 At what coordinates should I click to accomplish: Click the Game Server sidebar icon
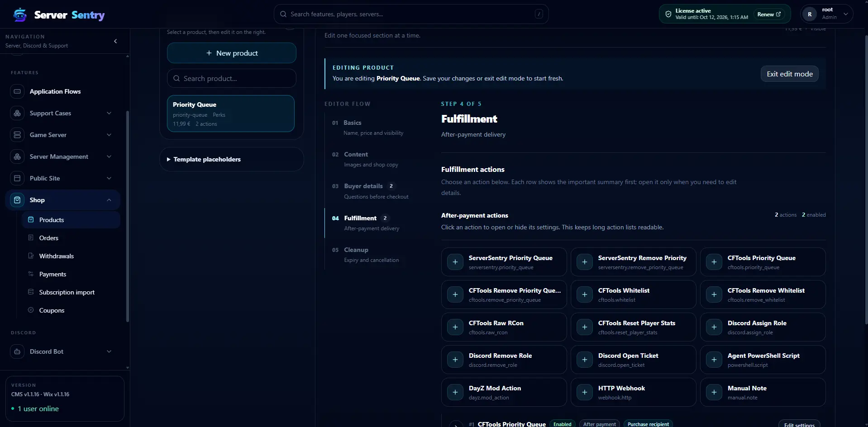tap(17, 135)
